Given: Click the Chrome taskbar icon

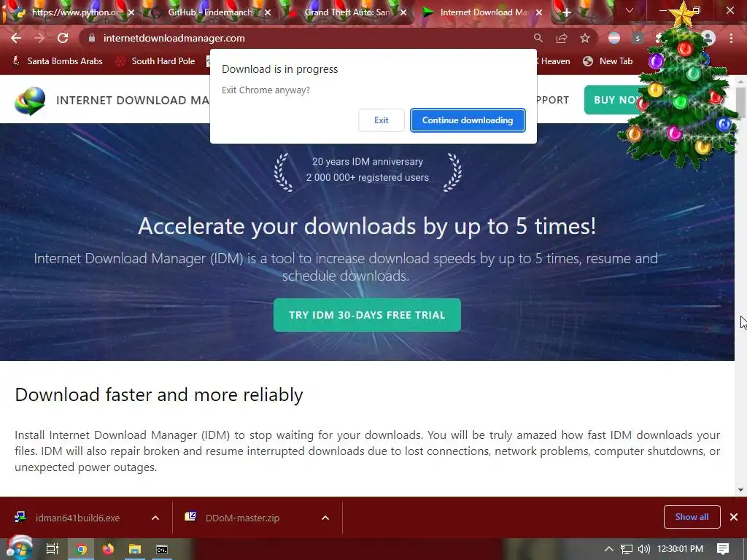Looking at the screenshot, I should tap(81, 549).
